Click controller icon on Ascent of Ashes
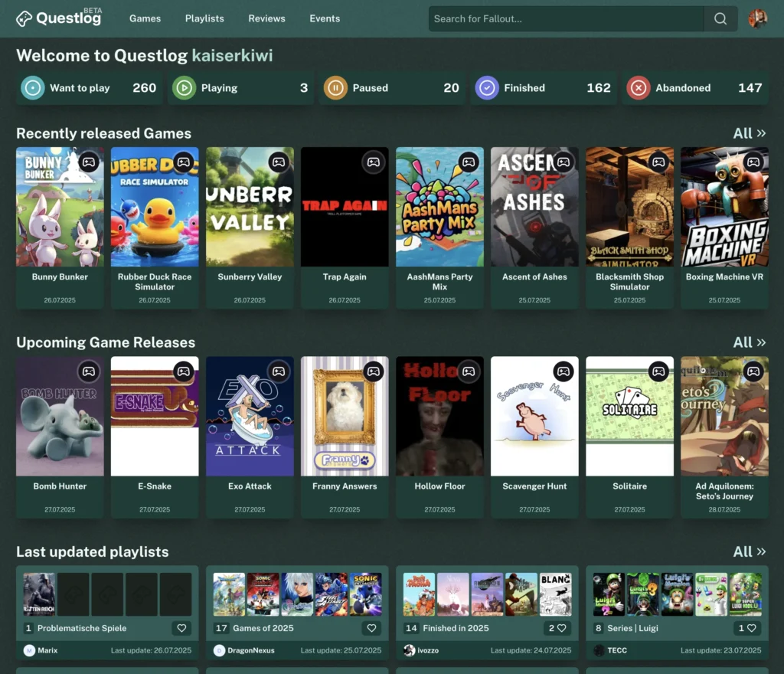 pos(563,162)
